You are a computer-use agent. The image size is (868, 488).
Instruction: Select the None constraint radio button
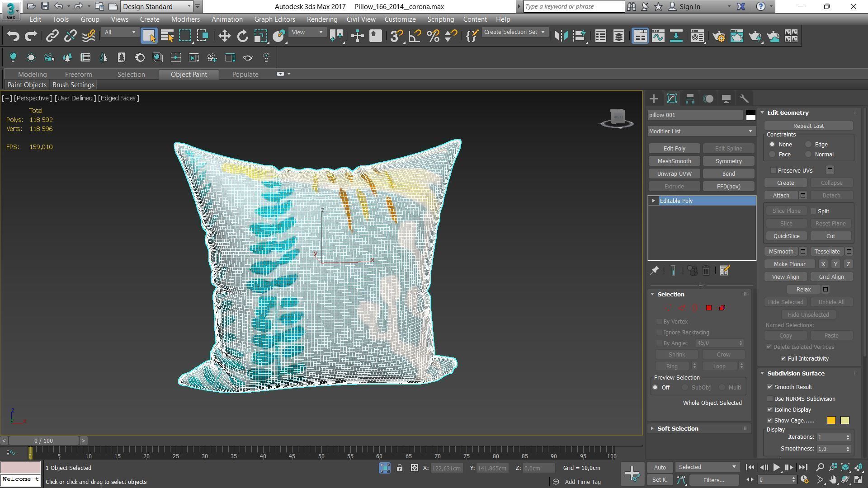tap(772, 145)
